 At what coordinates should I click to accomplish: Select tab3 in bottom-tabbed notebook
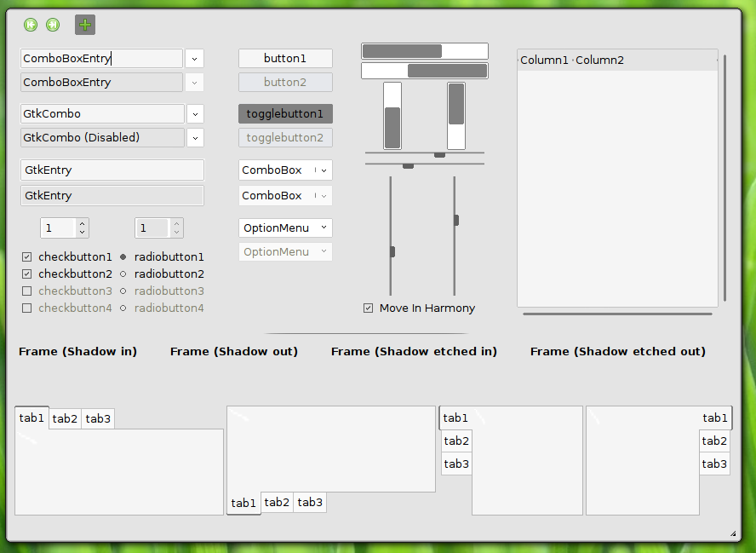click(310, 502)
